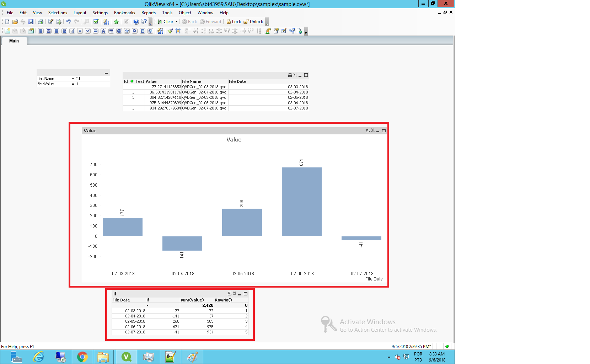Click the 671 bar for 02-06-2018

302,202
